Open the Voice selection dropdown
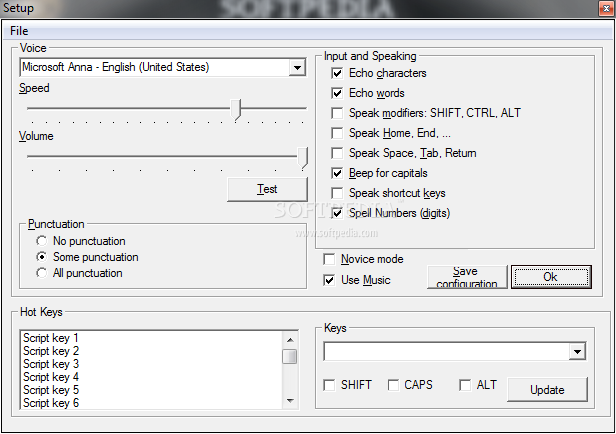 tap(297, 68)
